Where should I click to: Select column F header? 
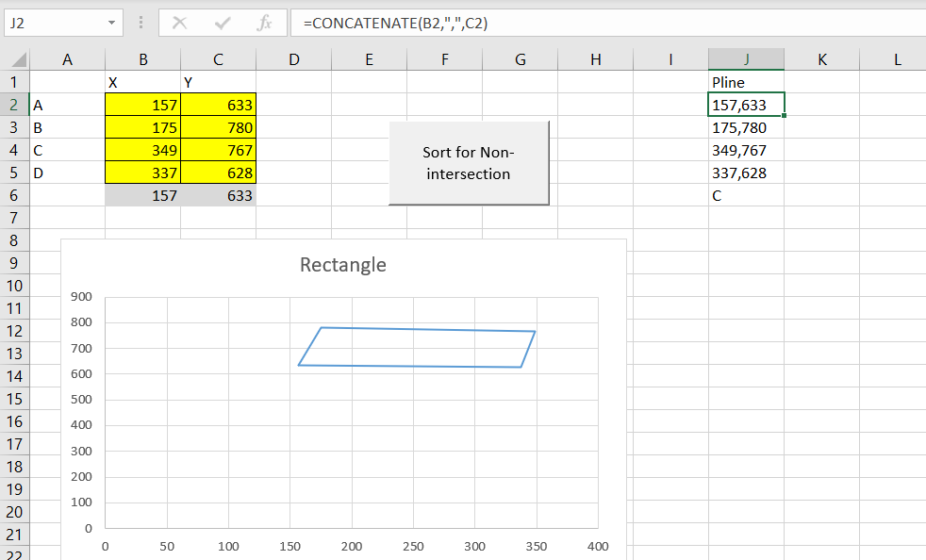(x=445, y=59)
